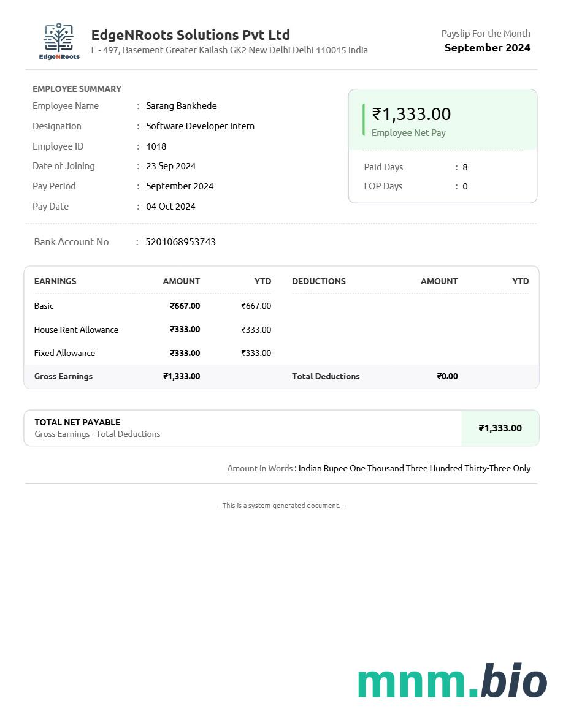Select the company address line

(229, 50)
